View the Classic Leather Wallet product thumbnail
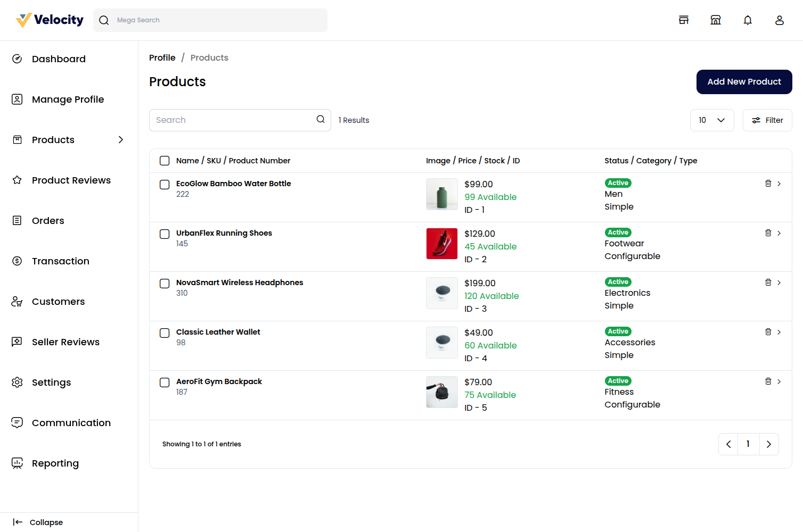The image size is (803, 532). click(441, 343)
